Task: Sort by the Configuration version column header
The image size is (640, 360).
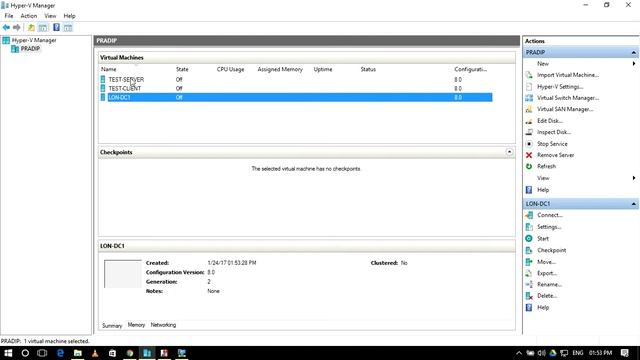Action: (x=471, y=69)
